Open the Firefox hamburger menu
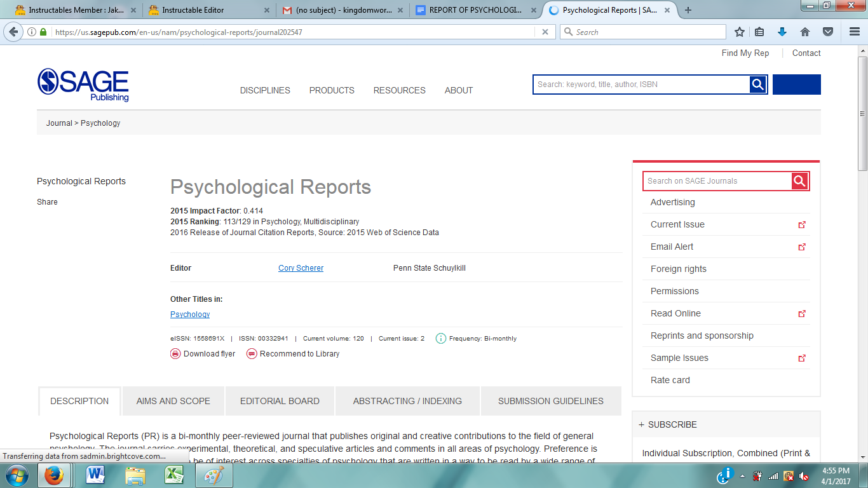Image resolution: width=868 pixels, height=488 pixels. [x=854, y=31]
